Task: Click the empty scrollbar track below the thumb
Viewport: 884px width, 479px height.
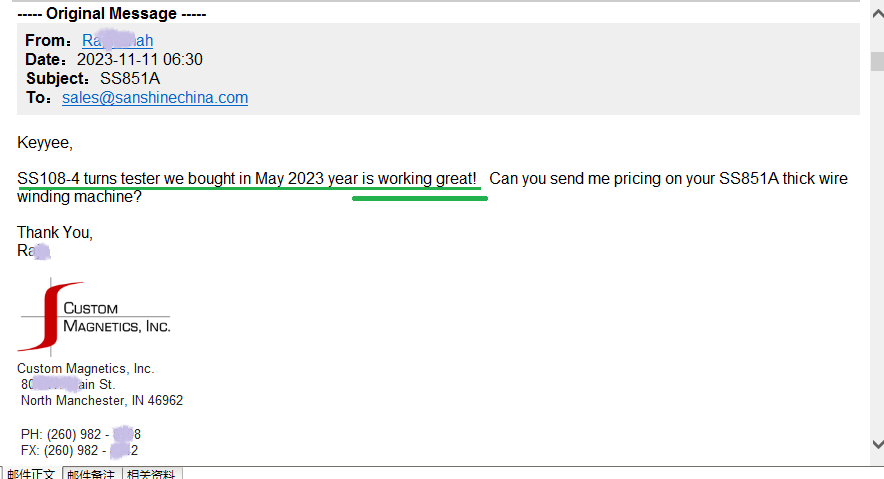Action: [x=877, y=254]
